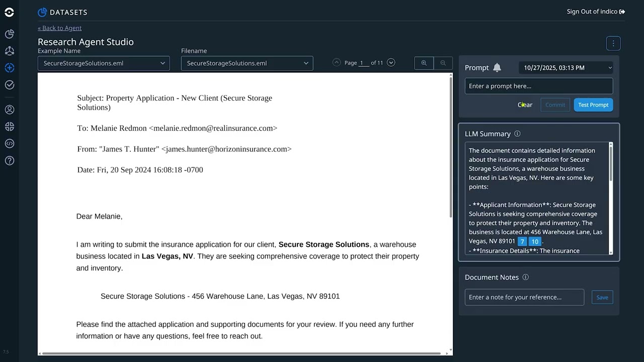
Task: Click the 456 Warehouse Lane address line
Action: point(220,296)
